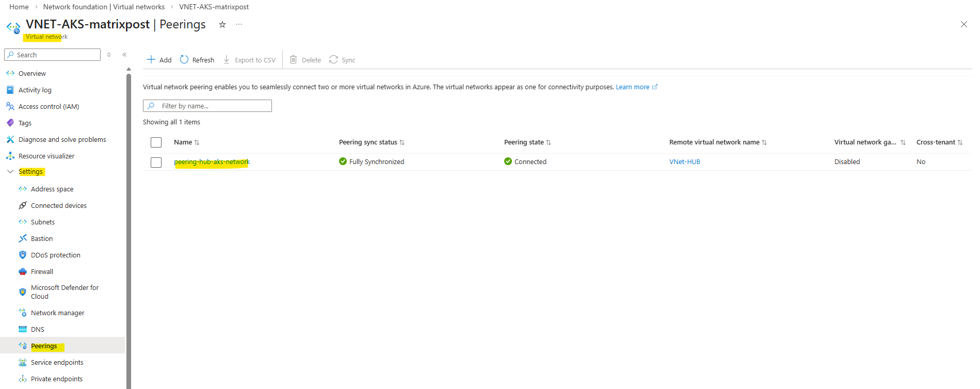Screen dimensions: 980x389
Task: Close the Peerings blade with the X
Action: [963, 24]
